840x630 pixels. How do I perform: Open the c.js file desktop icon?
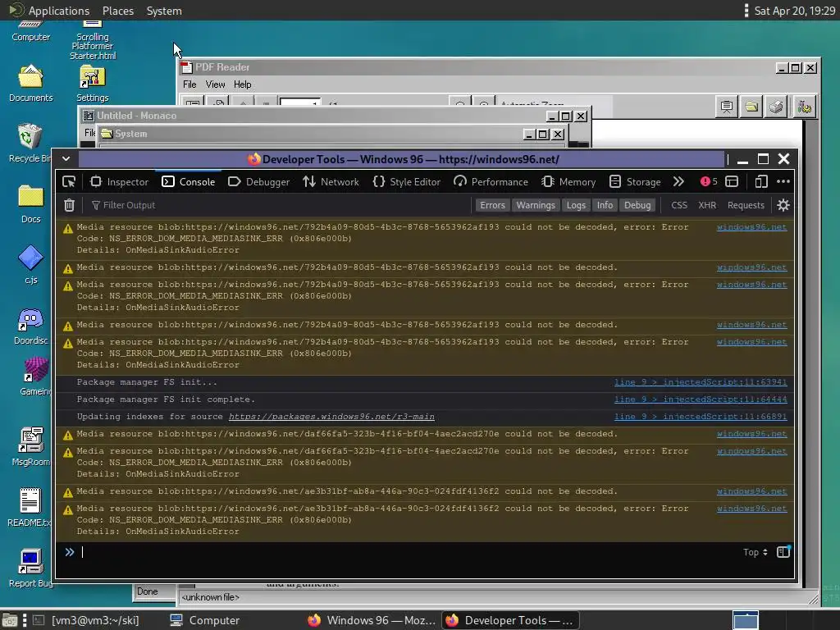point(30,265)
